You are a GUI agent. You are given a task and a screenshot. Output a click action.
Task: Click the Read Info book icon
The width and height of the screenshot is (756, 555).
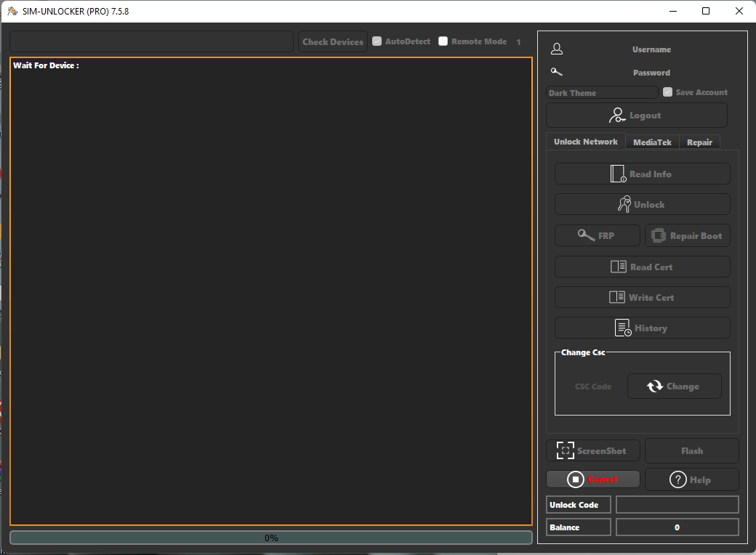point(618,174)
